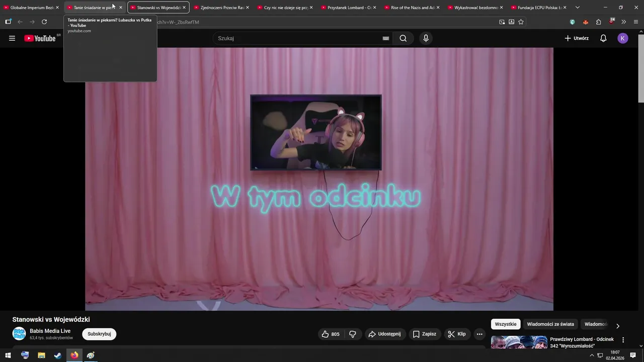The image size is (644, 362).
Task: Open Babis Media Live channel avatar
Action: pos(19,334)
